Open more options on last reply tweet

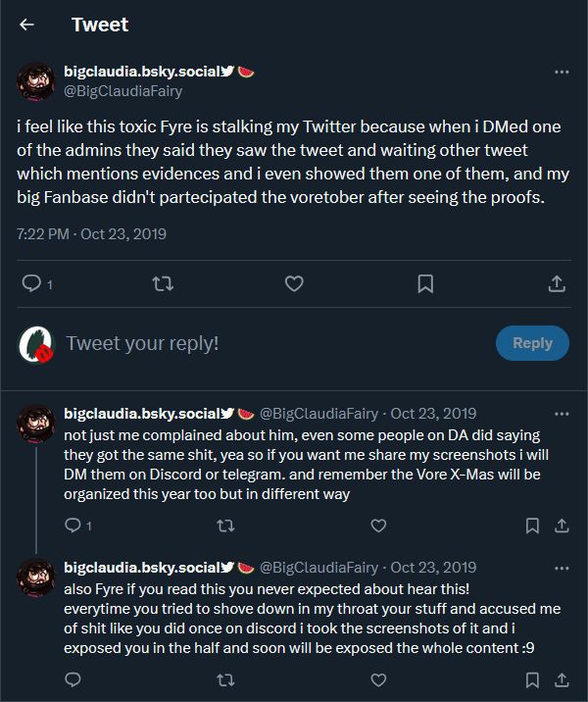click(x=562, y=568)
